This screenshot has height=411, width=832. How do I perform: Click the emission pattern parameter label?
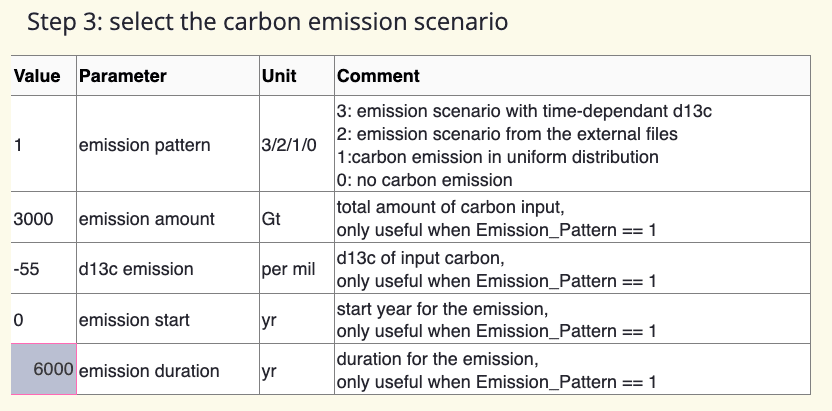(x=144, y=145)
